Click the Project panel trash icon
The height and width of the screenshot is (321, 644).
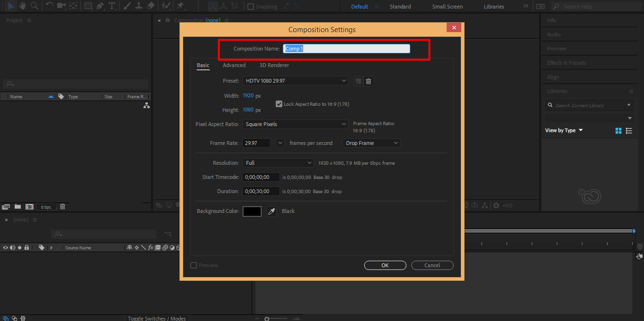[x=62, y=206]
